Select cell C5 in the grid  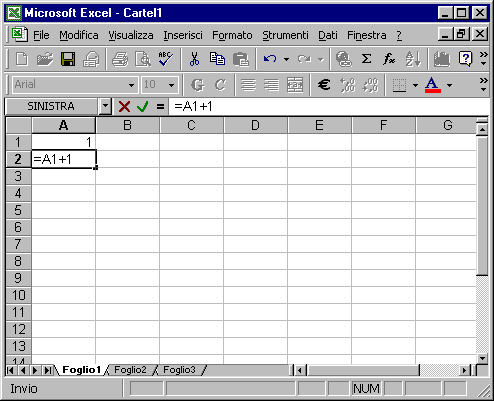(191, 210)
